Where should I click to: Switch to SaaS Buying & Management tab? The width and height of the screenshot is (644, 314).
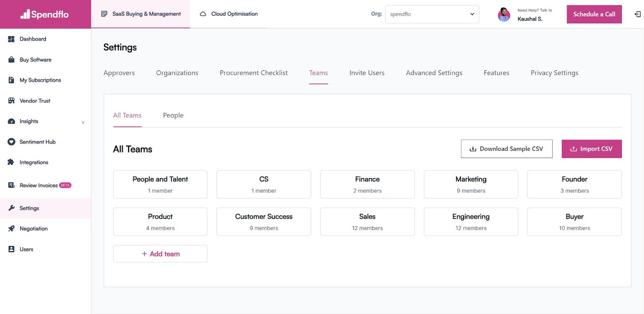point(140,14)
